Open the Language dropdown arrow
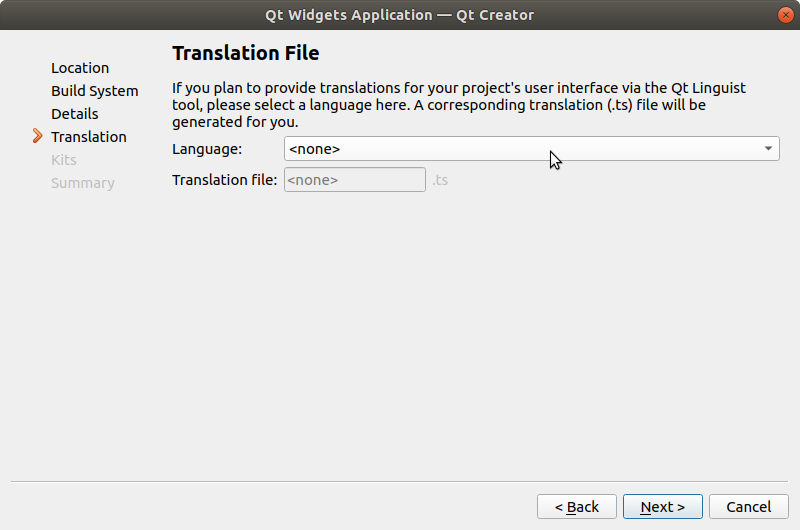Image resolution: width=800 pixels, height=530 pixels. coord(768,149)
